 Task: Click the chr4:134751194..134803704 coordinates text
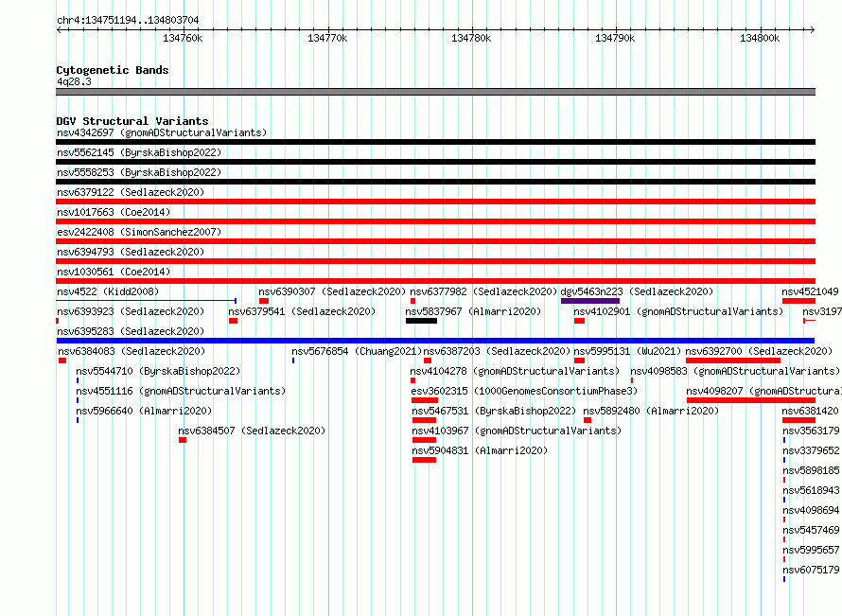pyautogui.click(x=128, y=21)
